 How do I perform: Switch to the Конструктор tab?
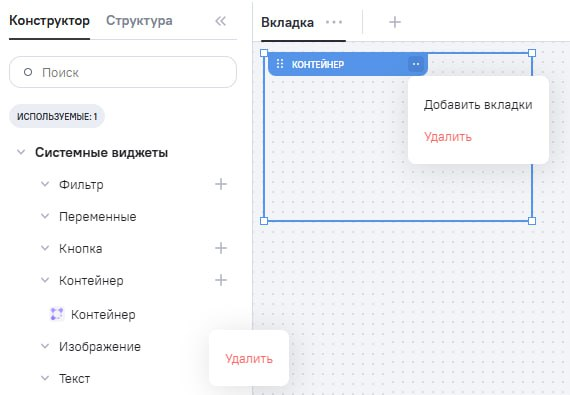[49, 21]
